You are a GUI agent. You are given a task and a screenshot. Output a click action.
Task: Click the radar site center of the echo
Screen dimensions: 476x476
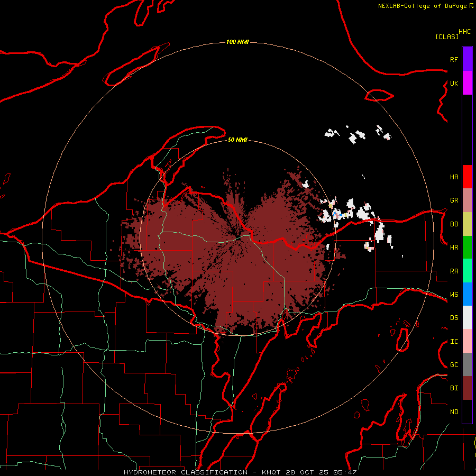coord(239,238)
